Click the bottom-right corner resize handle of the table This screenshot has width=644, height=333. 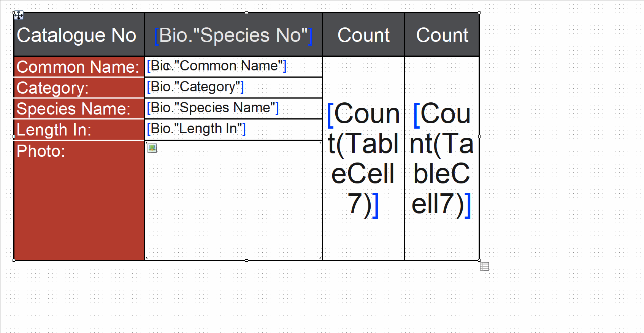point(479,260)
